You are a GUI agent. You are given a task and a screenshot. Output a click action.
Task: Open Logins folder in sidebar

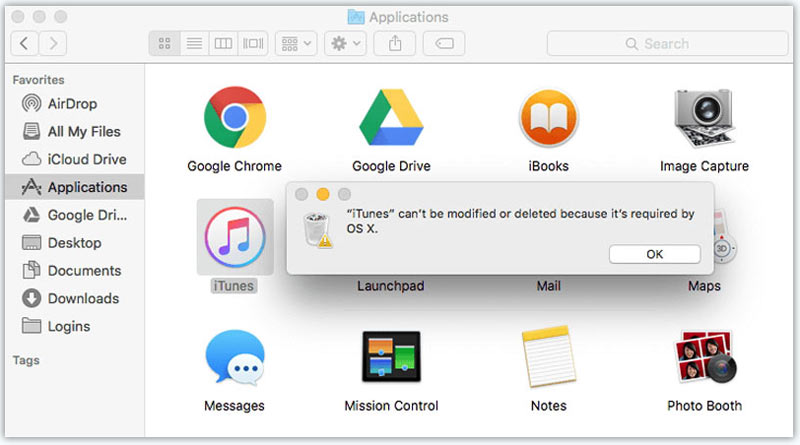74,326
